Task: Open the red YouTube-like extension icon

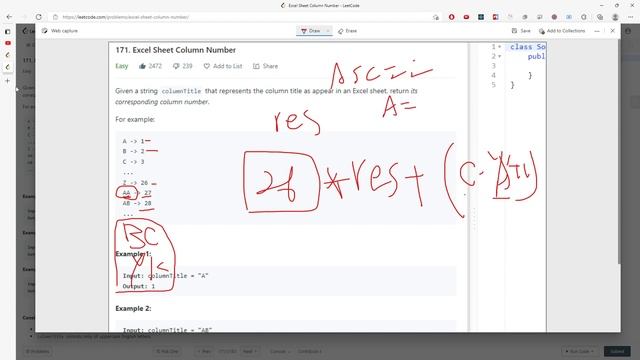Action: [x=466, y=17]
